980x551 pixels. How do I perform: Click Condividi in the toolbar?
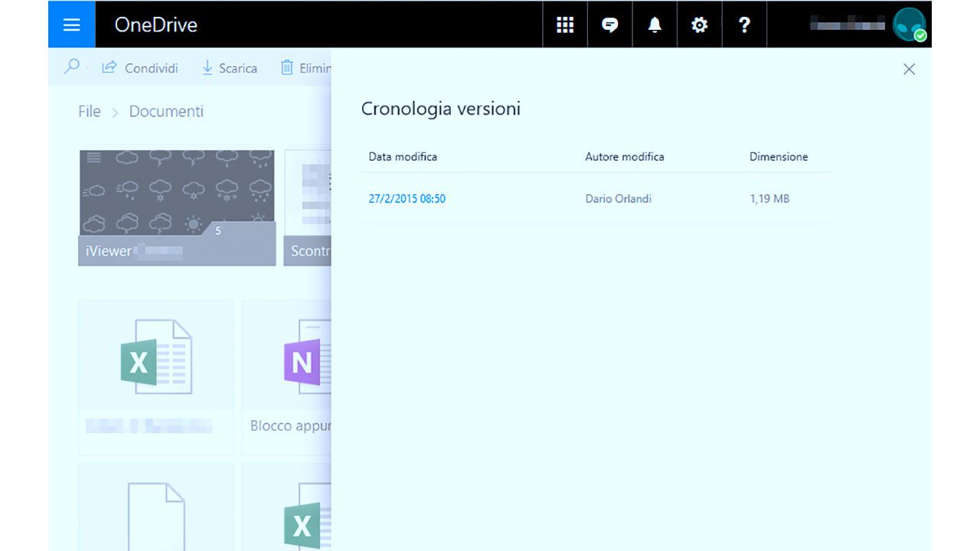coord(140,68)
